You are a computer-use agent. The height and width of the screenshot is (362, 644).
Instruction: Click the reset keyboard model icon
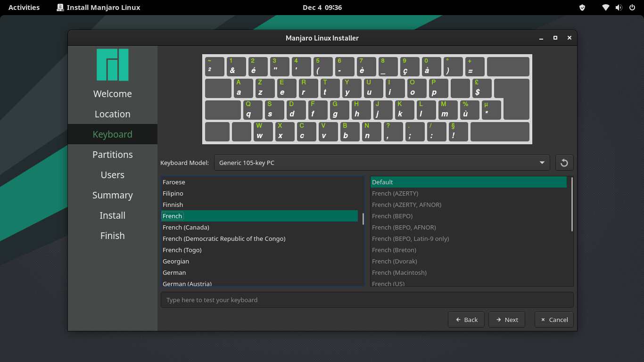pos(564,163)
